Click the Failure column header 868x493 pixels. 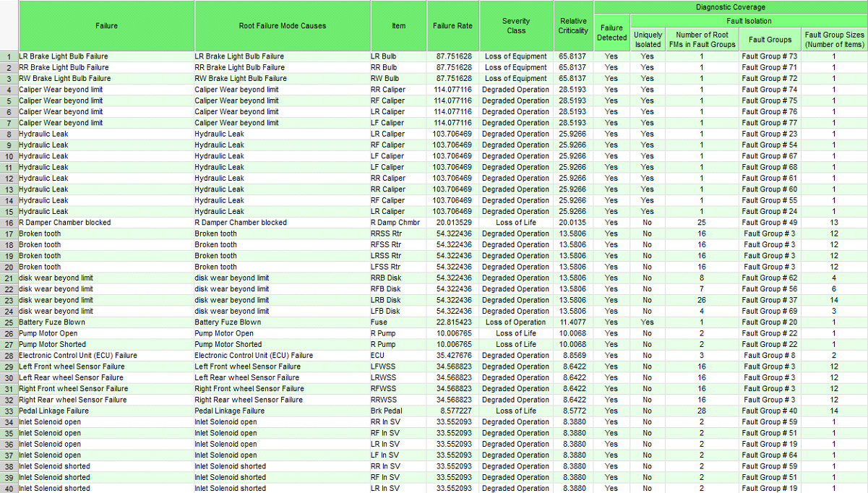coord(106,26)
